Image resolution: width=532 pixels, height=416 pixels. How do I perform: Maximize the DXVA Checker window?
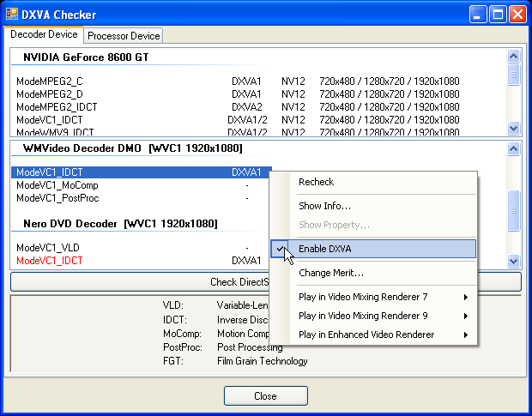pyautogui.click(x=498, y=15)
